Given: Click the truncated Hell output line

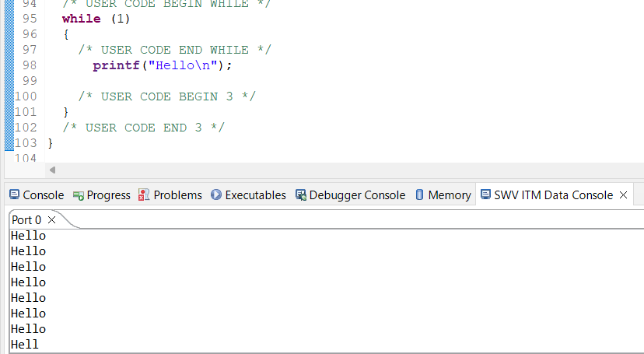Looking at the screenshot, I should [25, 344].
